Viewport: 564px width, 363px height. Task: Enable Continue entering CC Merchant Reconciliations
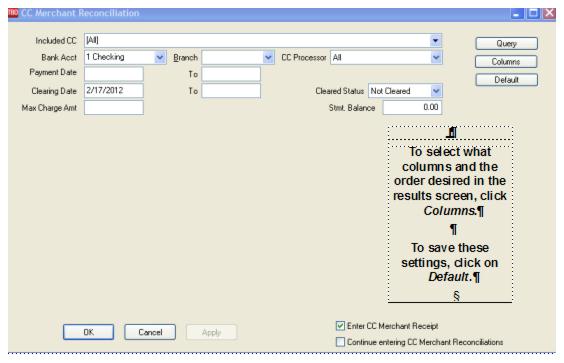[x=340, y=342]
